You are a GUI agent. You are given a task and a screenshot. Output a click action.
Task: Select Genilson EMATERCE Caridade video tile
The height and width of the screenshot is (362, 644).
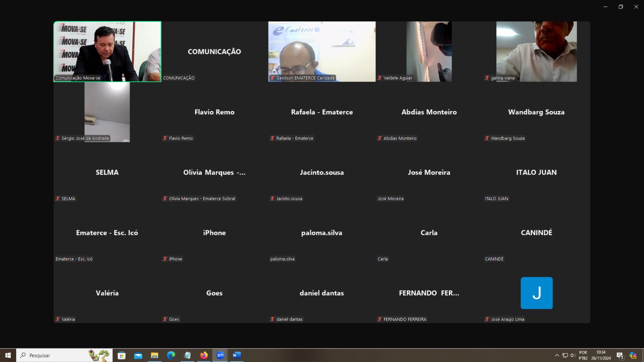pos(322,51)
